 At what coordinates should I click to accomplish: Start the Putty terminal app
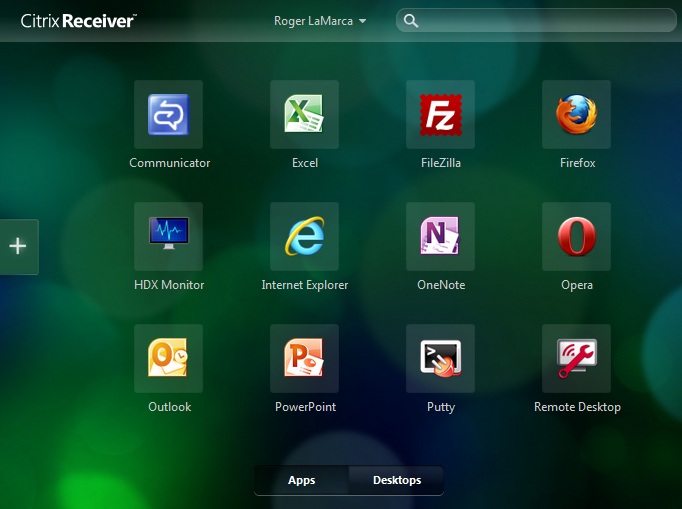[x=440, y=358]
